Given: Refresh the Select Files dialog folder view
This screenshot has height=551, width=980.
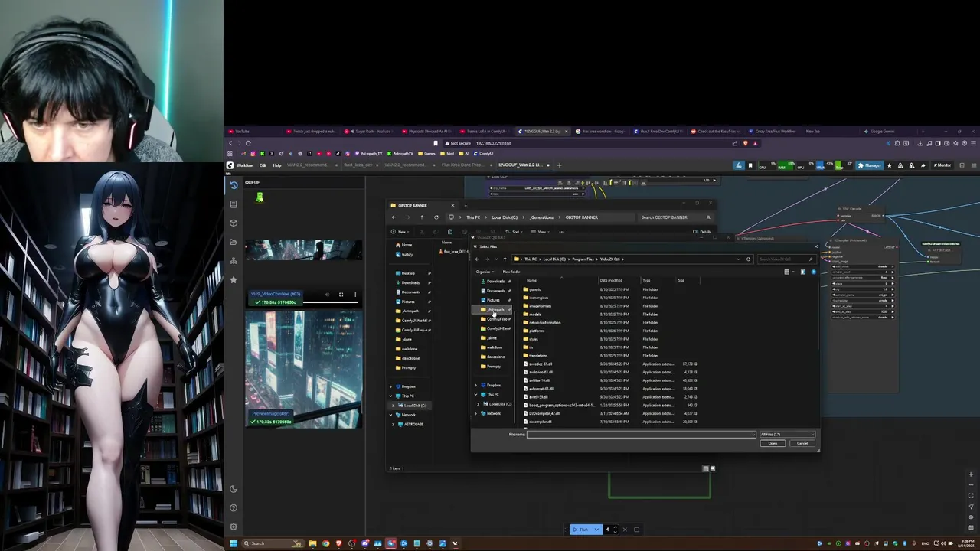Looking at the screenshot, I should coord(748,259).
